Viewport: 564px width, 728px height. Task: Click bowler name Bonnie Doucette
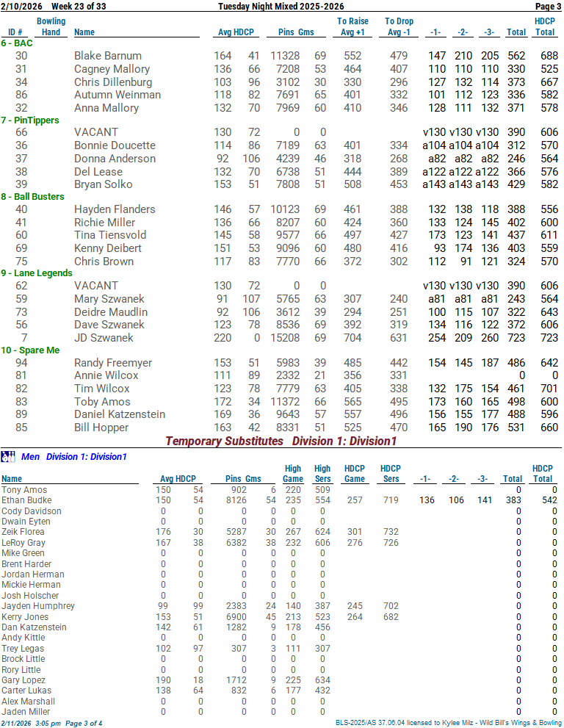pyautogui.click(x=115, y=145)
